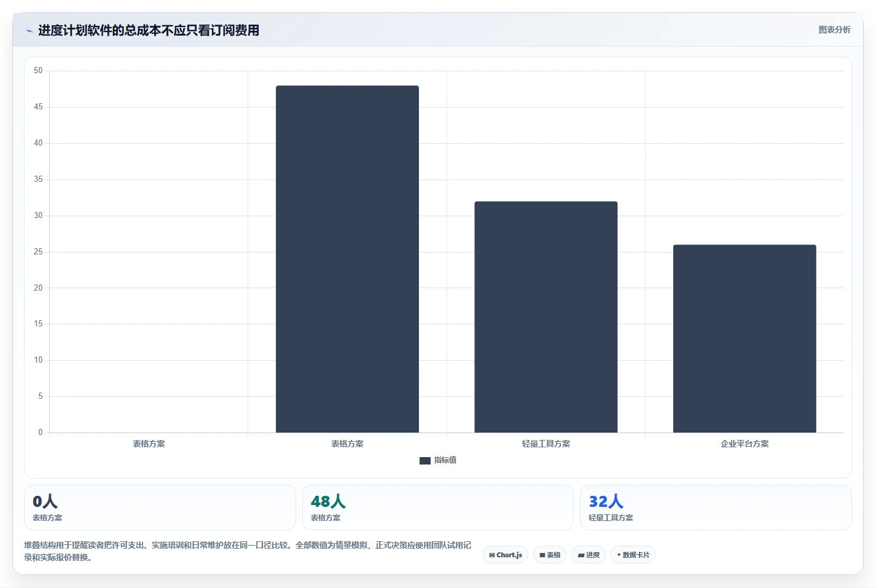The width and height of the screenshot is (876, 588).
Task: Open the 32人 轻量工具方案 stat card
Action: (716, 508)
